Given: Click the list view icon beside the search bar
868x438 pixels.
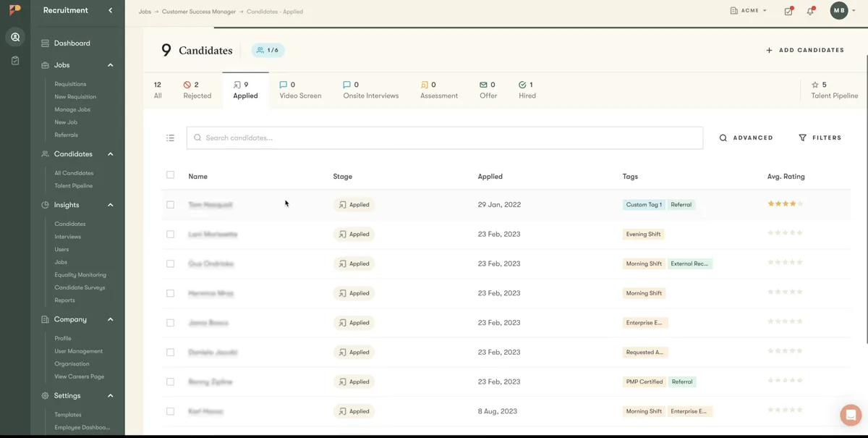Looking at the screenshot, I should [170, 138].
